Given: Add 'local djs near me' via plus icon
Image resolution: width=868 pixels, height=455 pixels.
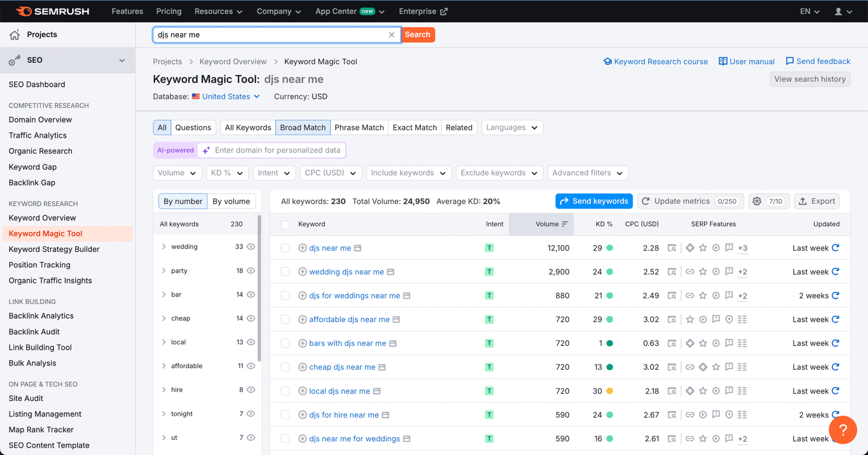Looking at the screenshot, I should coord(303,391).
